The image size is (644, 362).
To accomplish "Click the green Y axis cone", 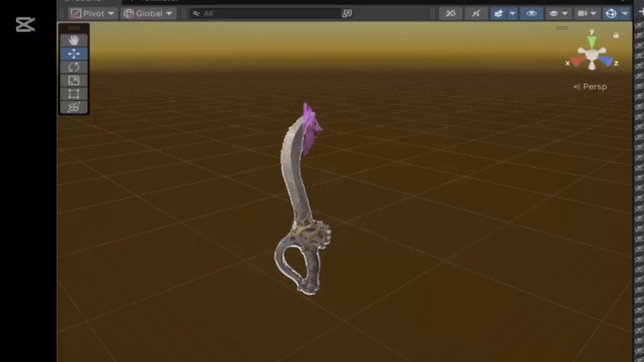I will 592,42.
